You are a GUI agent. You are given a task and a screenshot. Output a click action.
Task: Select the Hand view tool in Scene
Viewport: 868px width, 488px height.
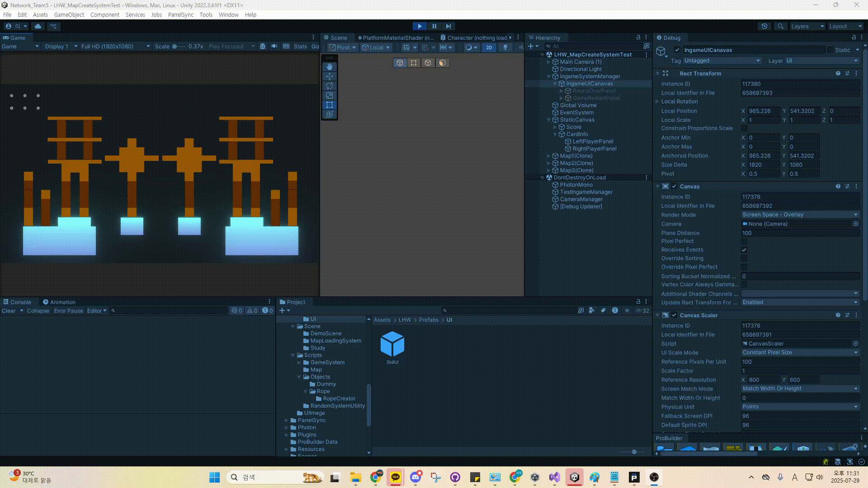[x=329, y=67]
